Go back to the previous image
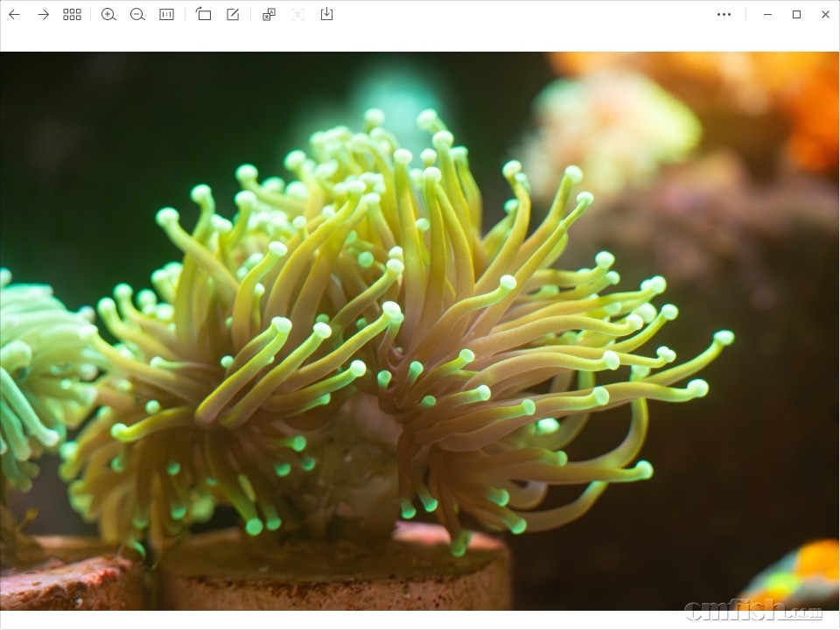 coord(14,14)
